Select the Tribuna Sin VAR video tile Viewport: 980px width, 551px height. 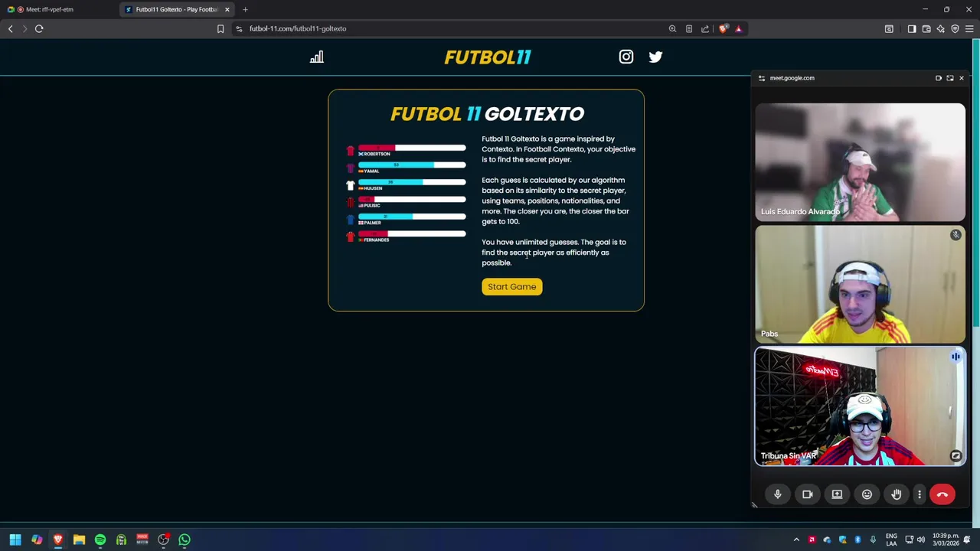861,406
